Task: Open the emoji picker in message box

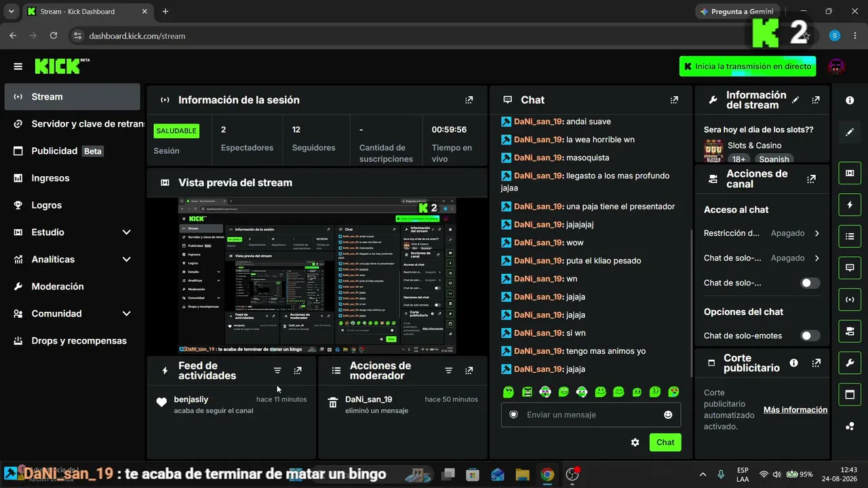Action: tap(668, 415)
